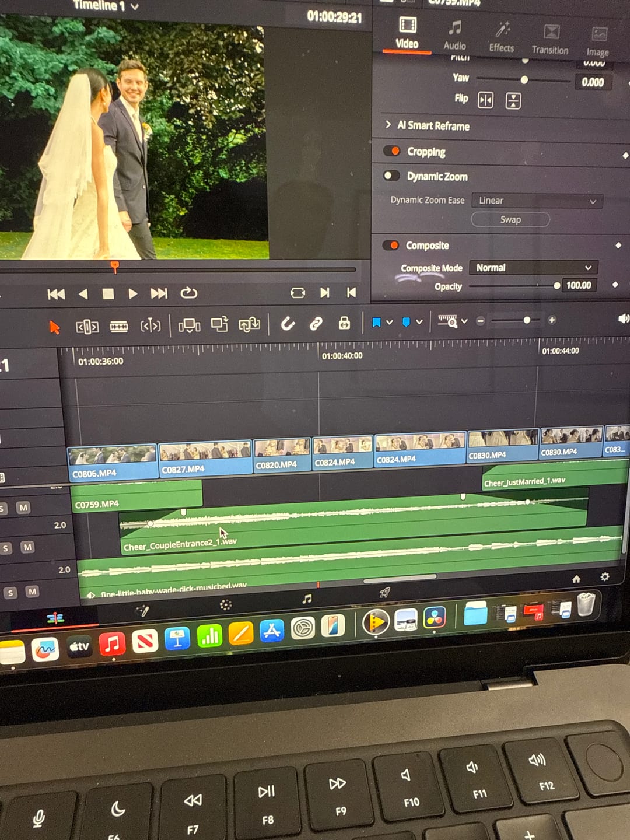This screenshot has height=840, width=630.
Task: Click the DaVinci Resolve Dock icon
Action: 435,618
